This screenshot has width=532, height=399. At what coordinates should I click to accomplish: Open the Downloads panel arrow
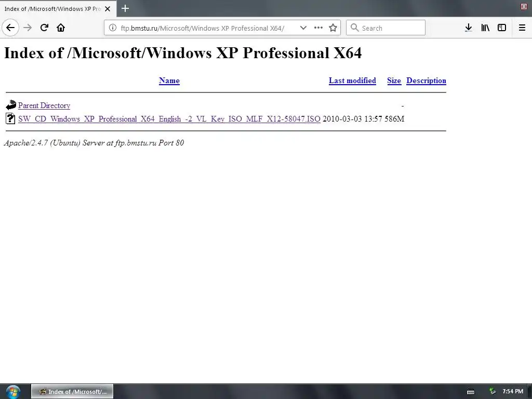(x=469, y=28)
